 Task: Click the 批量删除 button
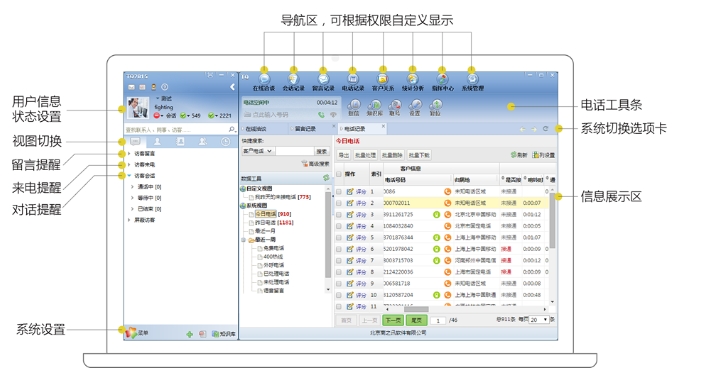pyautogui.click(x=392, y=155)
